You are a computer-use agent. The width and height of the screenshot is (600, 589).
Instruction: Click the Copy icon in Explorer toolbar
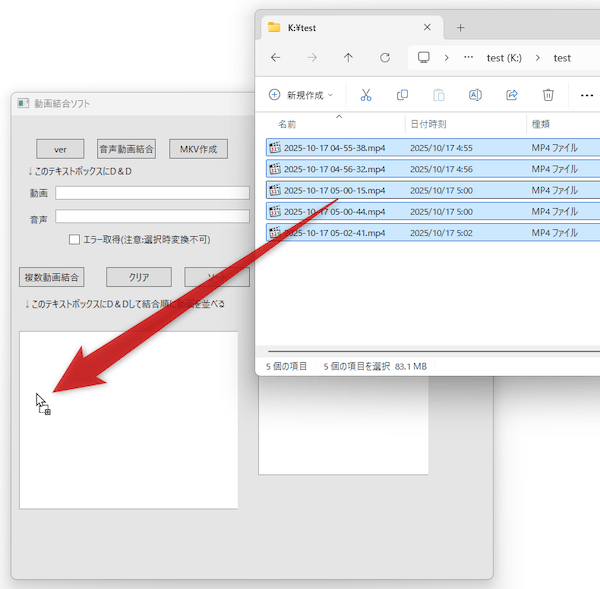coord(403,95)
